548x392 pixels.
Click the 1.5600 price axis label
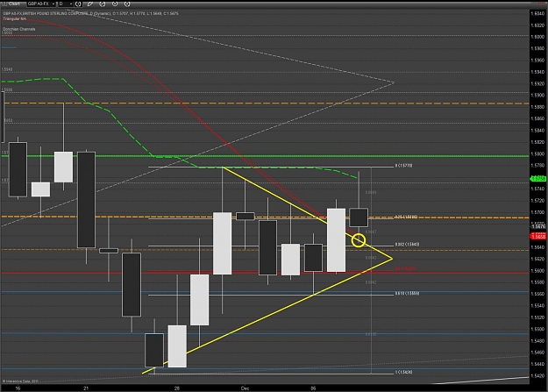pyautogui.click(x=537, y=271)
